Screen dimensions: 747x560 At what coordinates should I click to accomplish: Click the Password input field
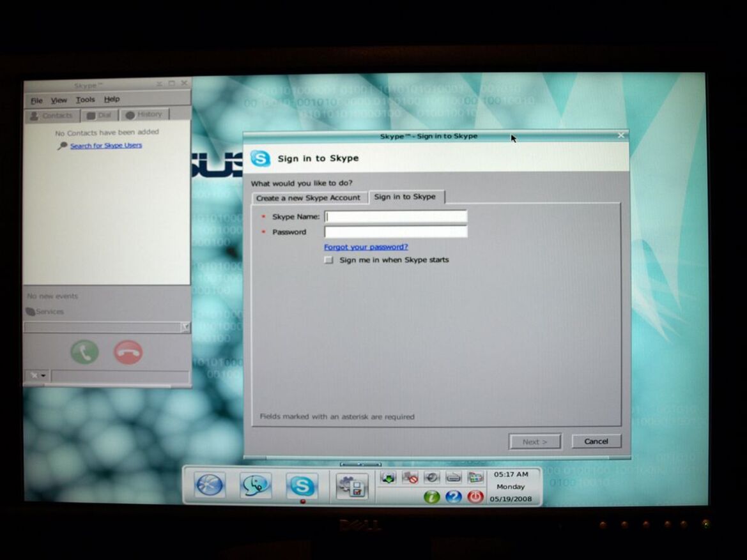click(396, 232)
